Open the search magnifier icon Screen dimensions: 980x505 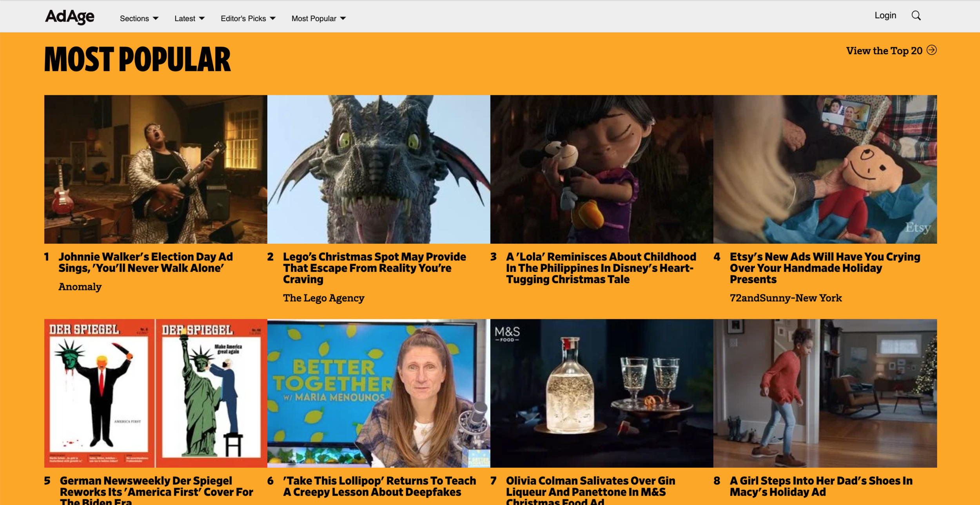coord(916,16)
